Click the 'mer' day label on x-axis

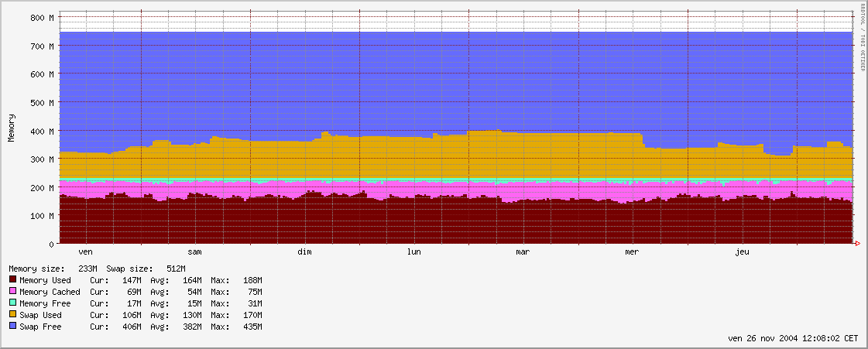tap(632, 252)
